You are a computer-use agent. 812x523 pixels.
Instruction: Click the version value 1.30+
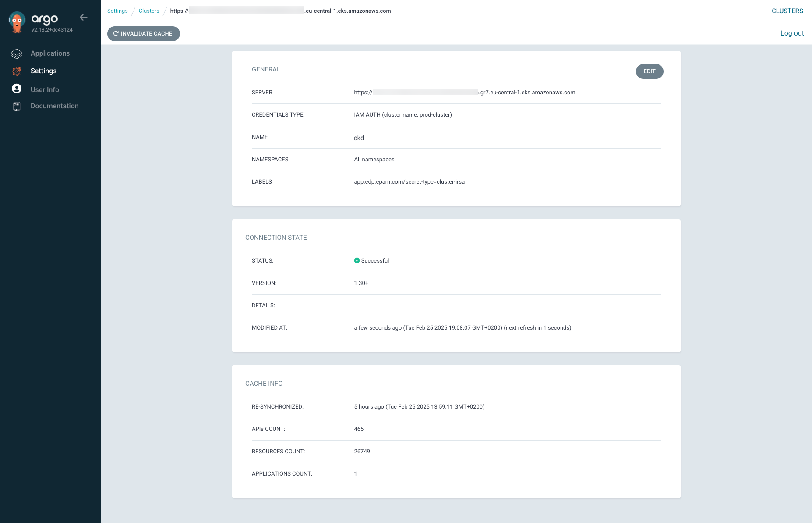361,283
